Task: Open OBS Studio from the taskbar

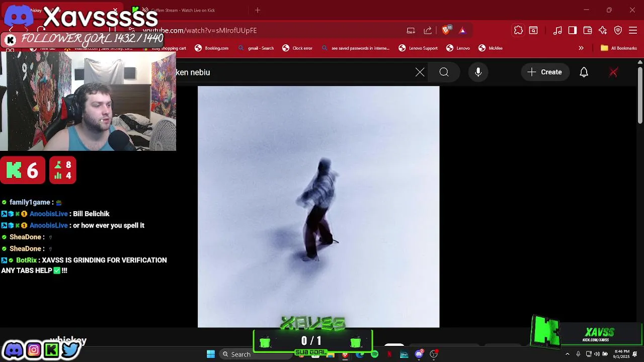Action: pos(434,354)
